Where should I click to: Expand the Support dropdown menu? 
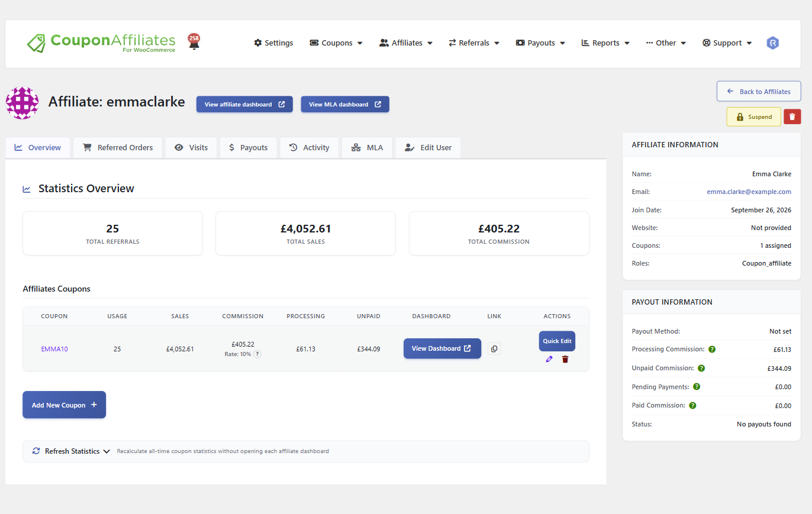click(x=727, y=43)
